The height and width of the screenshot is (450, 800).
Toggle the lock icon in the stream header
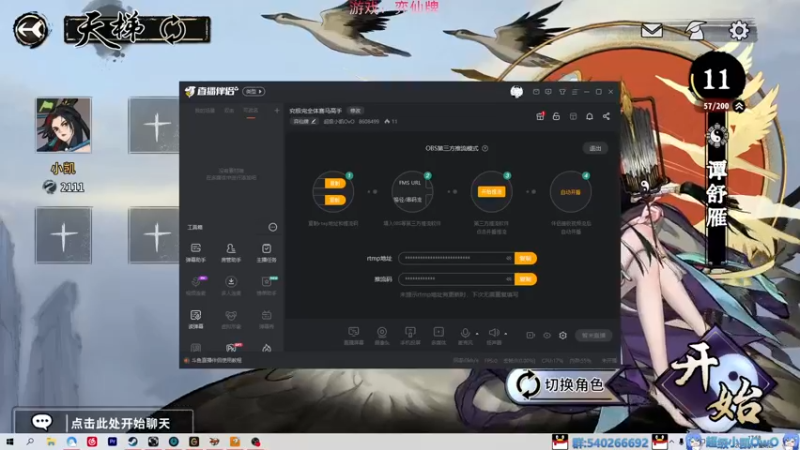[x=556, y=116]
